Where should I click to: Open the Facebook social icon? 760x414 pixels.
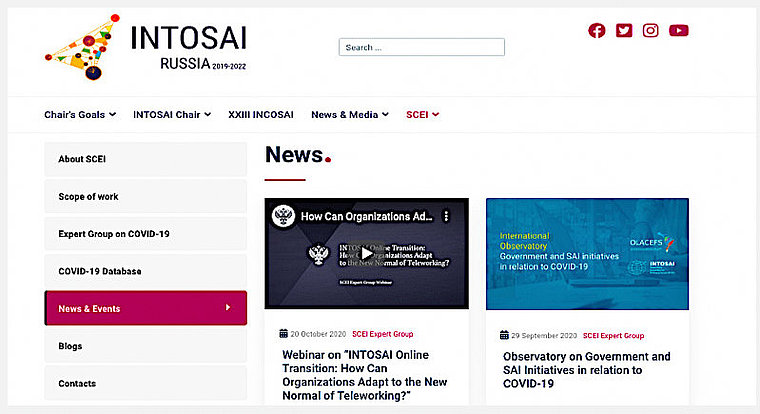click(597, 31)
